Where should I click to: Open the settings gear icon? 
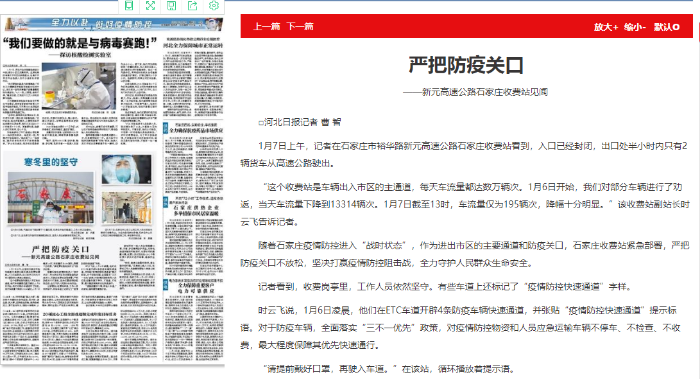tap(214, 5)
